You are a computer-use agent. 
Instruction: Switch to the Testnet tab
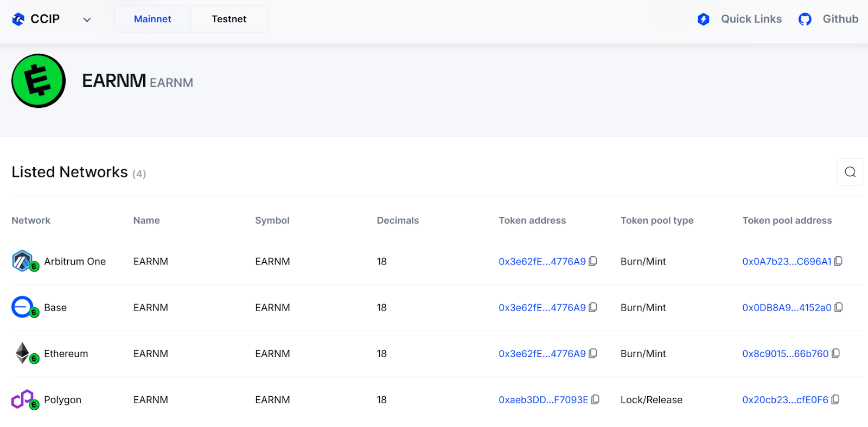(x=229, y=19)
